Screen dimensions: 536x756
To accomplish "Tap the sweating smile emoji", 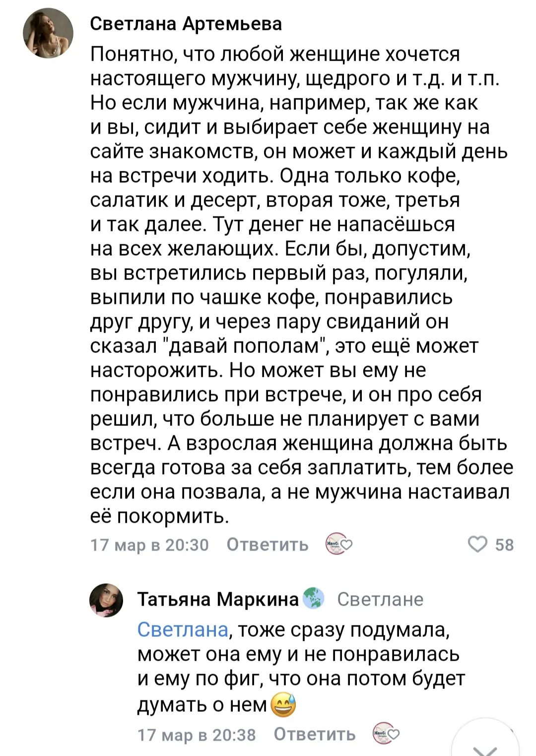I will (283, 705).
